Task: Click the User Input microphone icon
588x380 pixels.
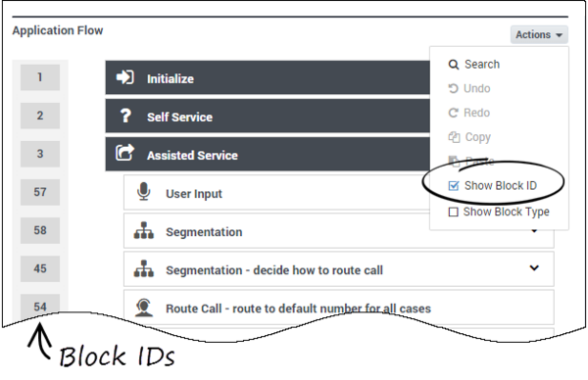Action: (144, 192)
